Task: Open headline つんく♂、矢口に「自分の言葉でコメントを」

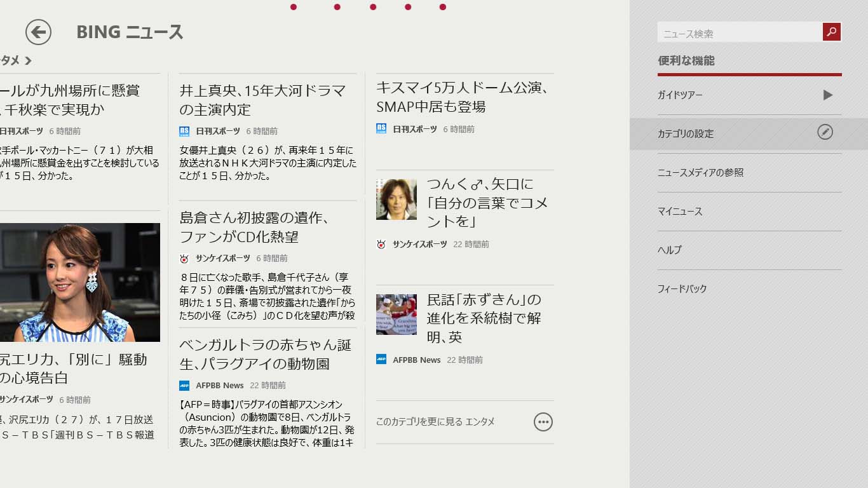Action: coord(487,202)
